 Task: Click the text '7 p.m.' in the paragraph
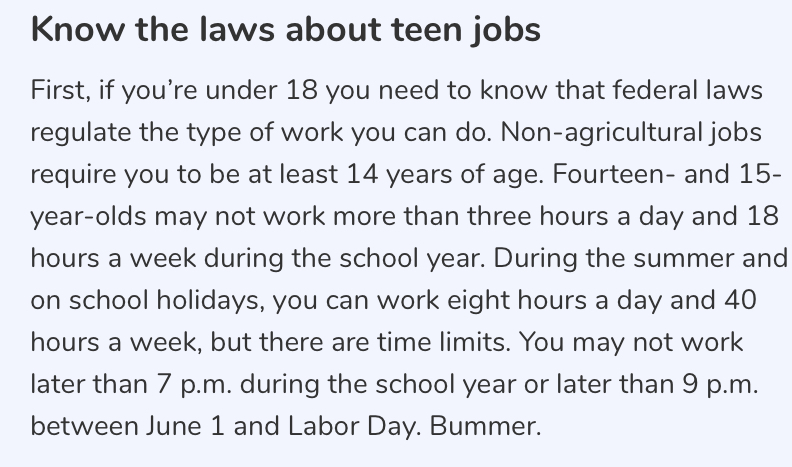click(193, 385)
